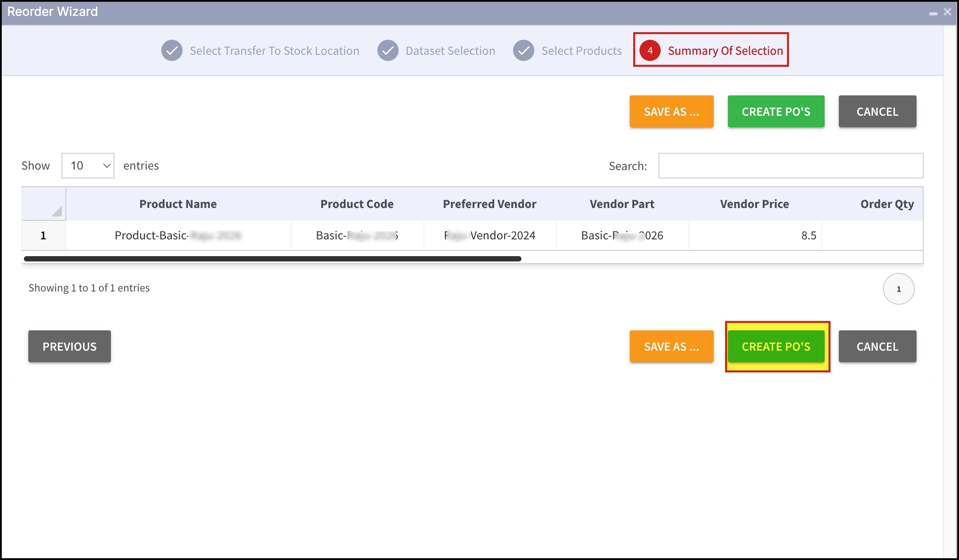Click the Select Products step checkmark icon
The height and width of the screenshot is (560, 959).
click(x=523, y=50)
